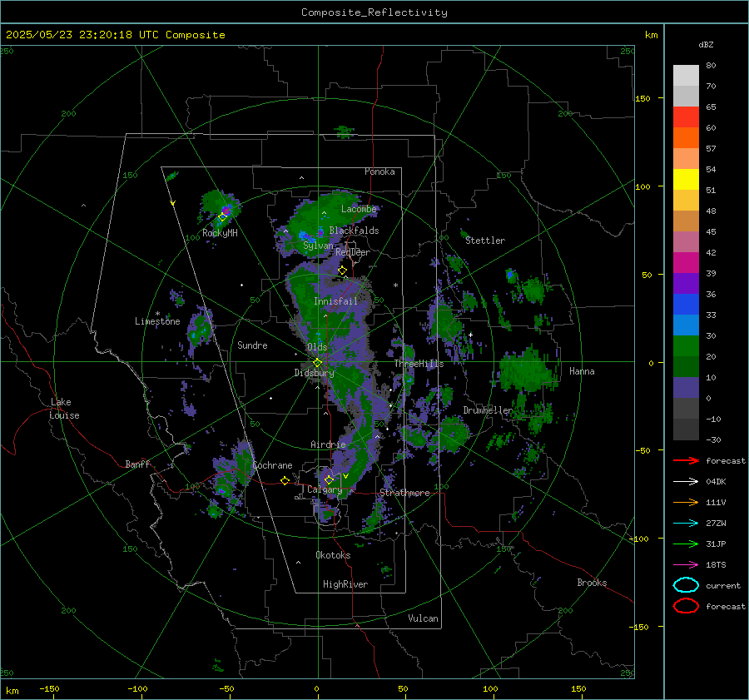Select the magenta 18TS arrow symbol
Viewport: 749px width, 700px height.
[686, 565]
